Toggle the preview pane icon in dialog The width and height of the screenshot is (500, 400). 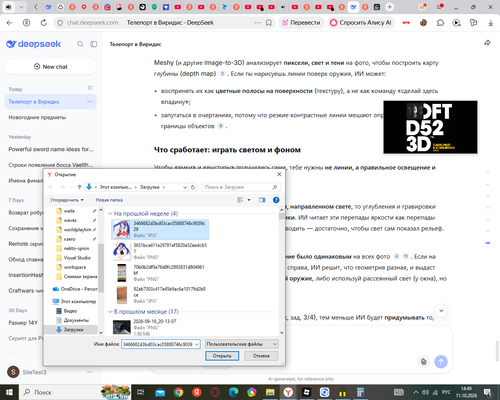[262, 200]
